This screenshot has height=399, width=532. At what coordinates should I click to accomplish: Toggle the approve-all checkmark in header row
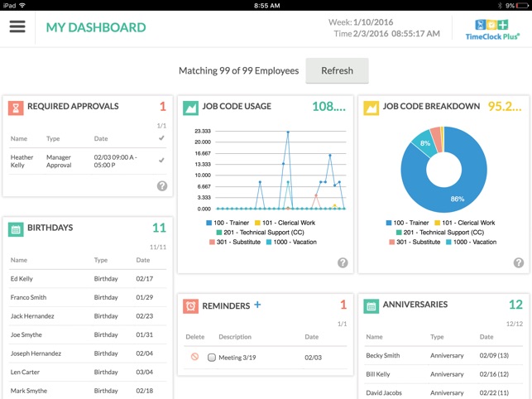coord(161,138)
